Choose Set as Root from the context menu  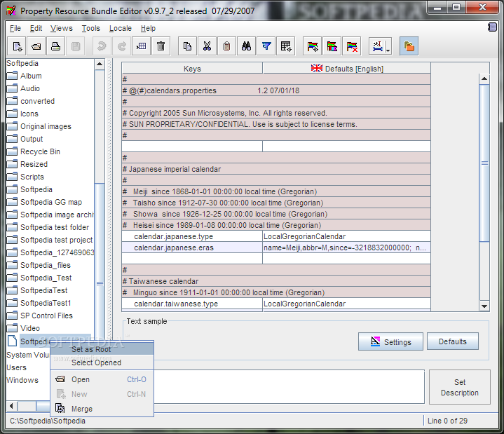(102, 349)
